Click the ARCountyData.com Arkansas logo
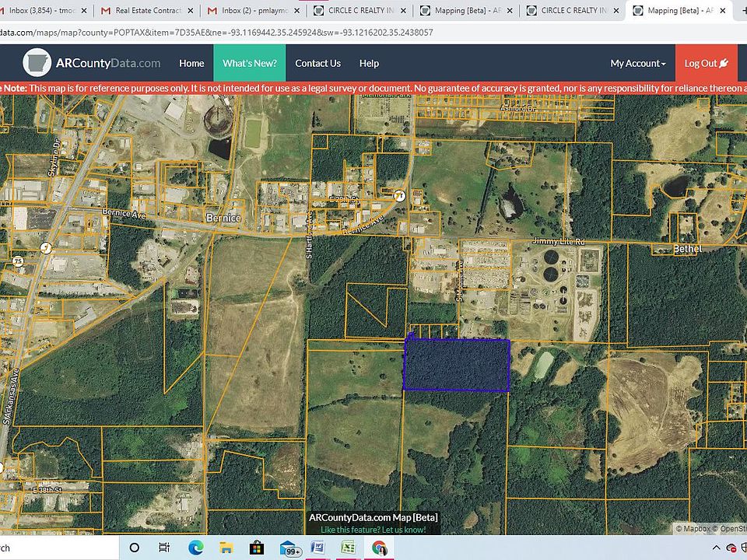This screenshot has height=560, width=747. tap(37, 63)
